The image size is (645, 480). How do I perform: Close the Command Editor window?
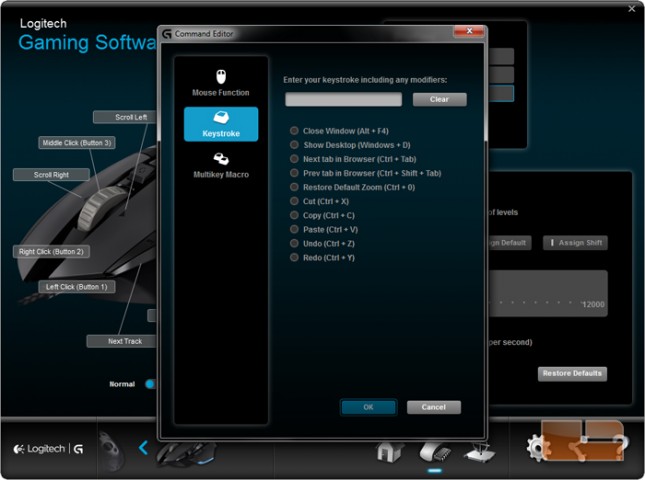pos(469,31)
